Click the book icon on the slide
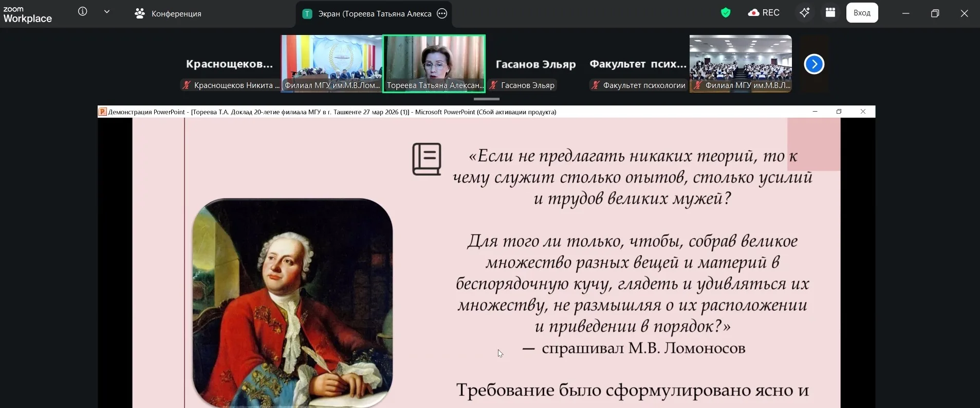The image size is (980, 408). (427, 159)
